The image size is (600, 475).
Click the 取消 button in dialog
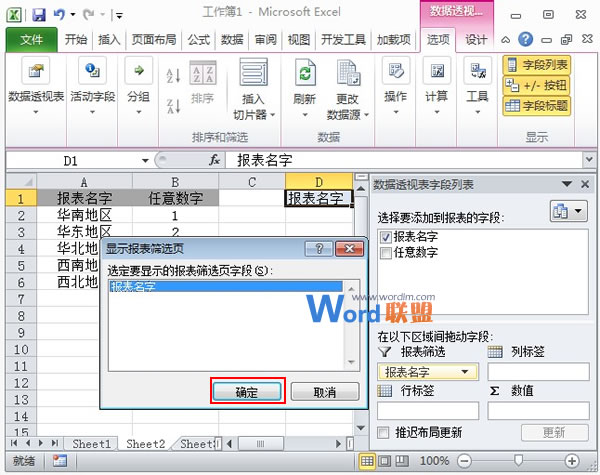[x=324, y=392]
